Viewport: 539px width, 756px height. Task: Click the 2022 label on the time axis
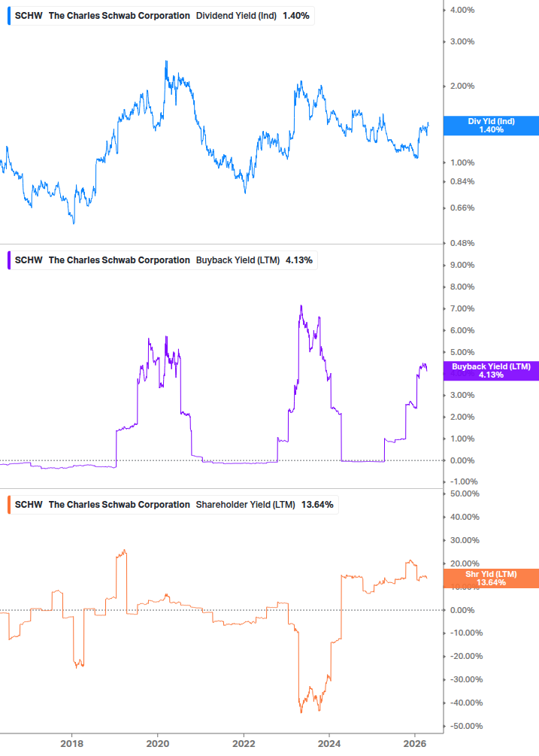244,743
